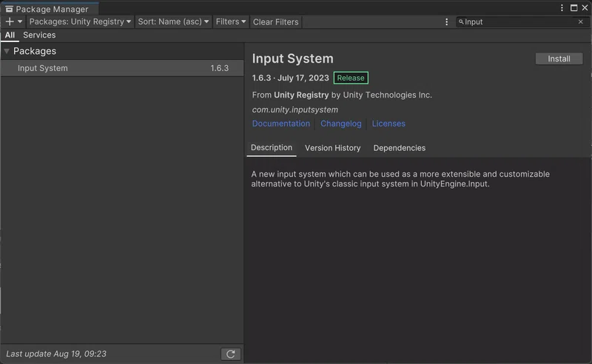Select the Description tab
Viewport: 592px width, 364px height.
pos(272,148)
